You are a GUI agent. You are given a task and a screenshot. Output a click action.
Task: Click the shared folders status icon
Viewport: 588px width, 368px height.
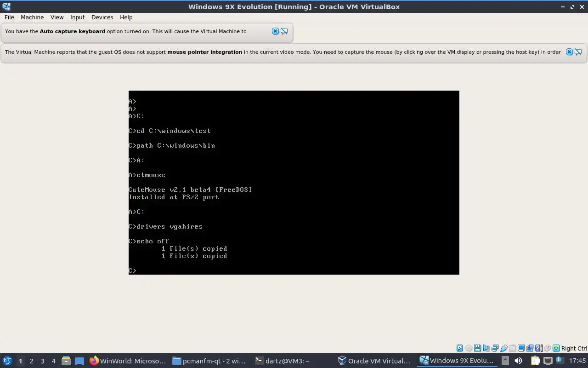[512, 348]
